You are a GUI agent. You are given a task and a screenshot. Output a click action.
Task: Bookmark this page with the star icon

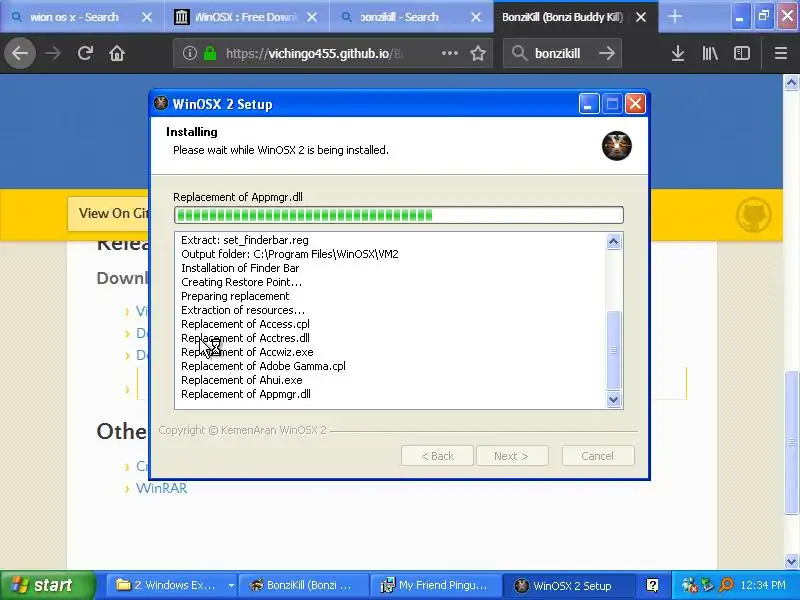[x=478, y=53]
